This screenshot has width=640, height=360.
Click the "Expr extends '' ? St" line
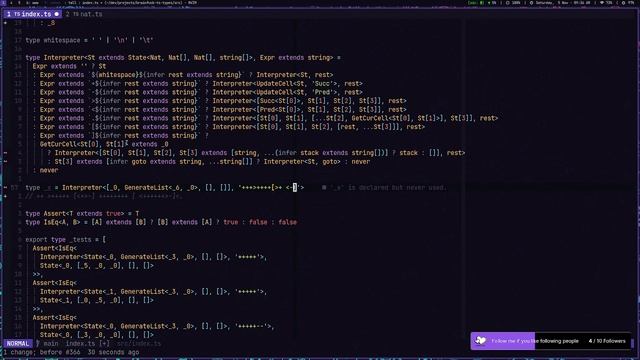coord(69,66)
